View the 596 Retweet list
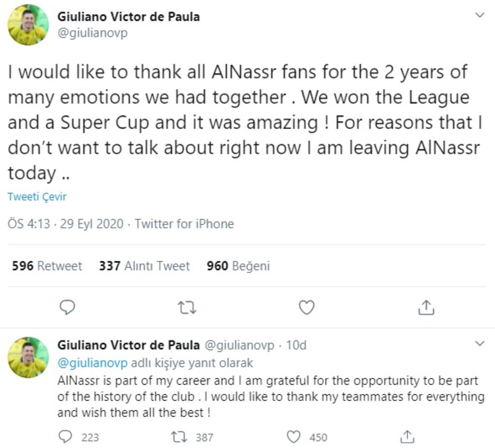 tap(47, 266)
